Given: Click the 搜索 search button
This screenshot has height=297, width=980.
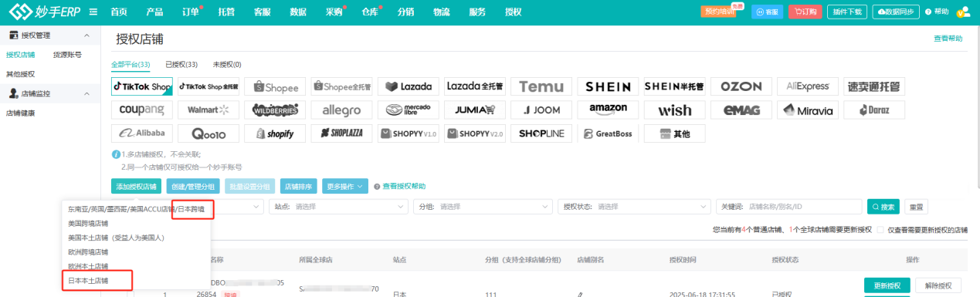Looking at the screenshot, I should click(883, 207).
